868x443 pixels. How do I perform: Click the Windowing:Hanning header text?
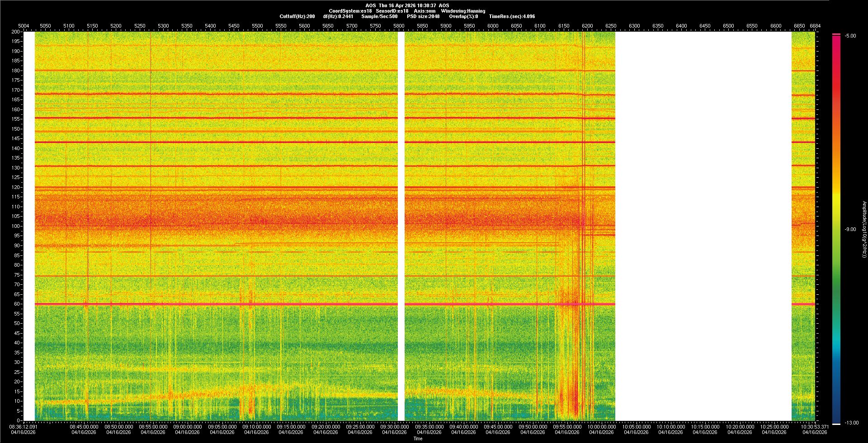(x=463, y=11)
